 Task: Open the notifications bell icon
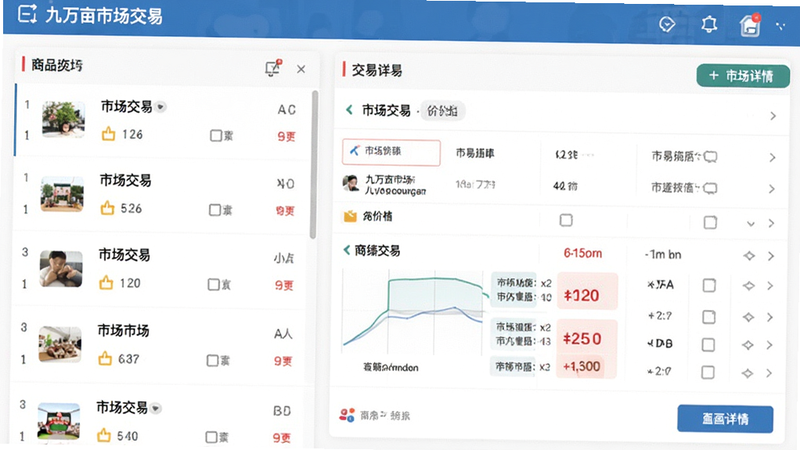(709, 24)
